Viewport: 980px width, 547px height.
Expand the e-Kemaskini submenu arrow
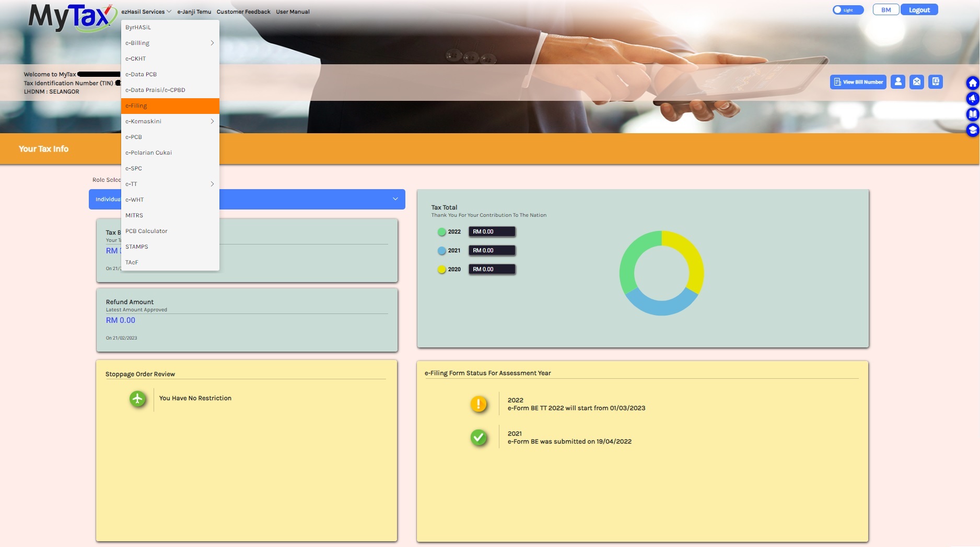[x=212, y=121]
